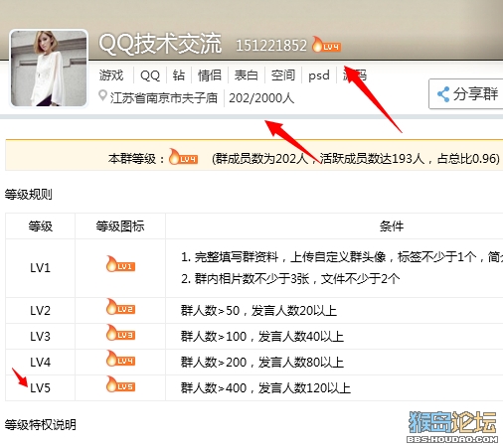This screenshot has height=448, width=503.
Task: Click the LV2 flame level icon
Action: coord(120,307)
